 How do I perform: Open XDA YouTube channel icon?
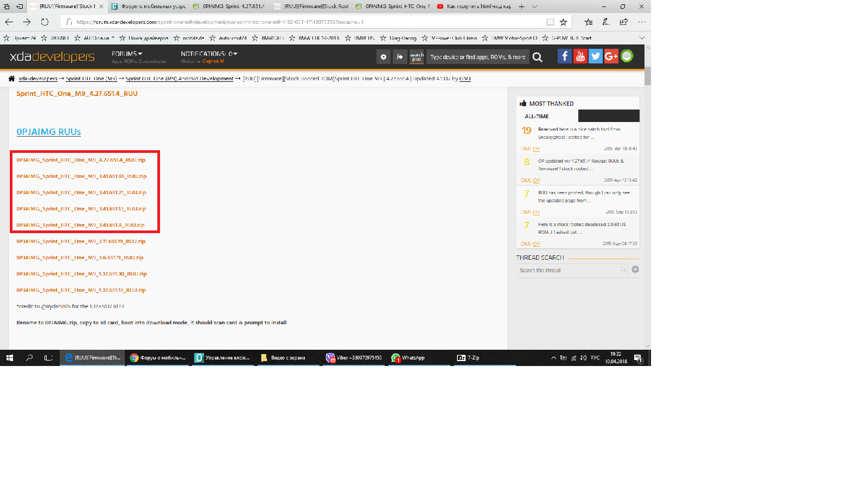[x=580, y=56]
